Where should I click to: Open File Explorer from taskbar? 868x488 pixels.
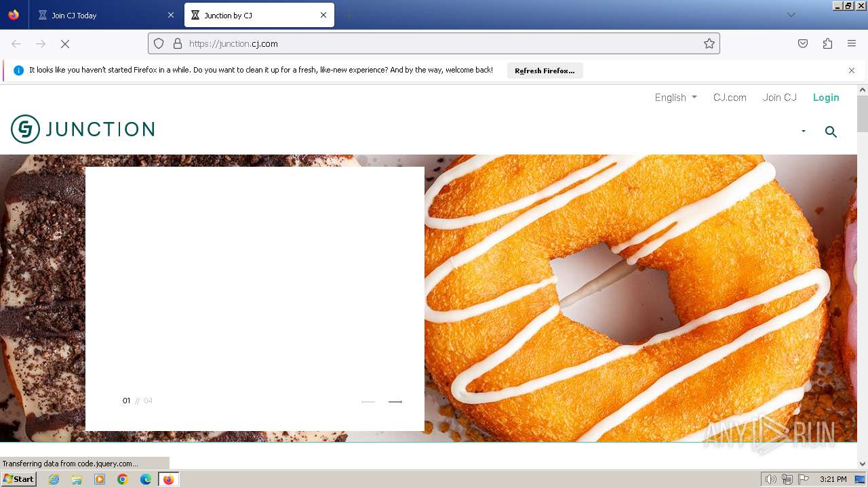tap(77, 479)
